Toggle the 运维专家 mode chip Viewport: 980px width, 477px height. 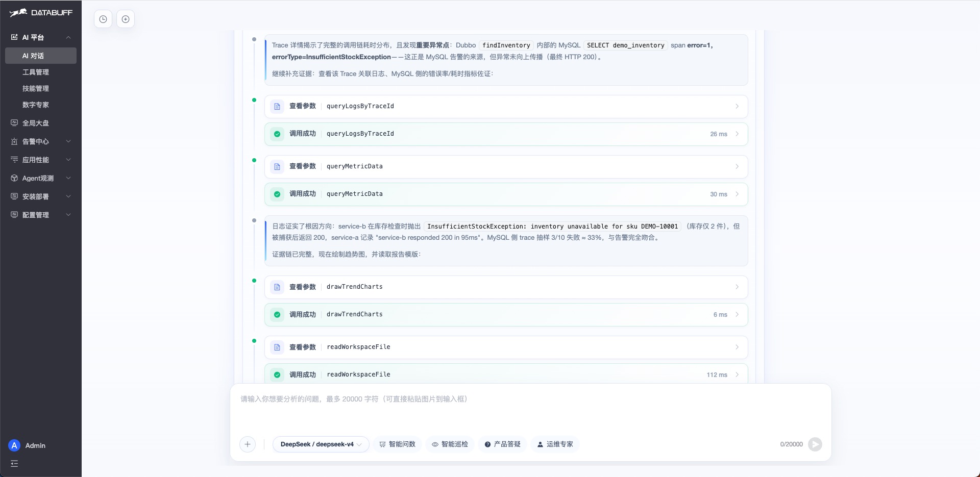tap(555, 444)
